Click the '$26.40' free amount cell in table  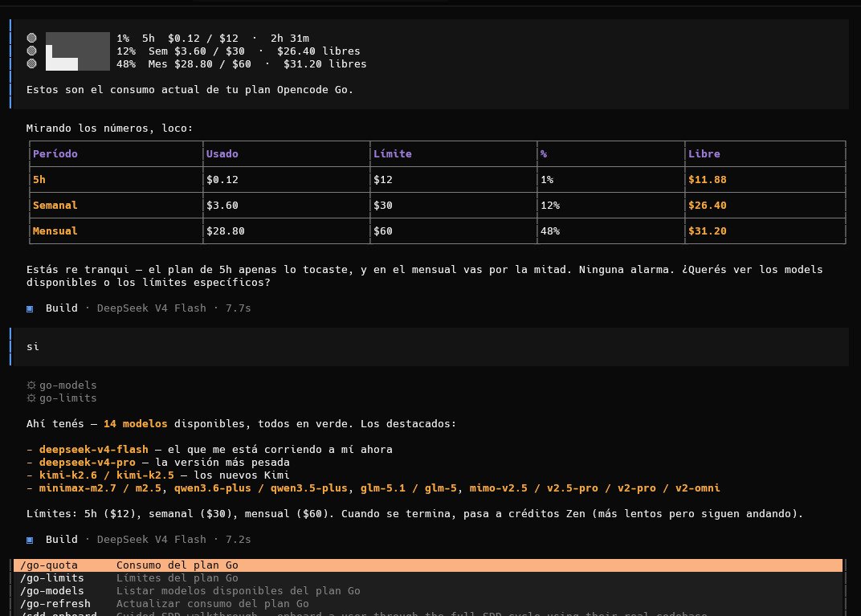click(708, 206)
